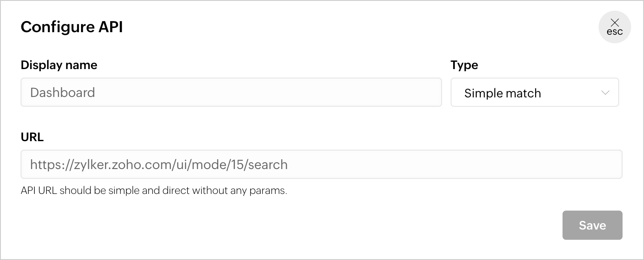Click the Configure API heading
The image size is (644, 260).
[x=72, y=27]
